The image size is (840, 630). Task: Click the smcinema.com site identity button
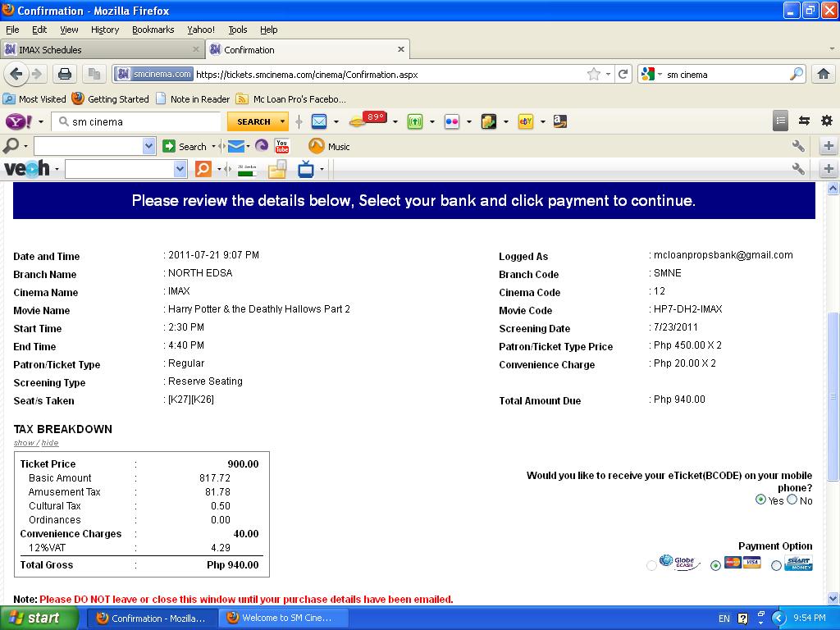coord(153,74)
